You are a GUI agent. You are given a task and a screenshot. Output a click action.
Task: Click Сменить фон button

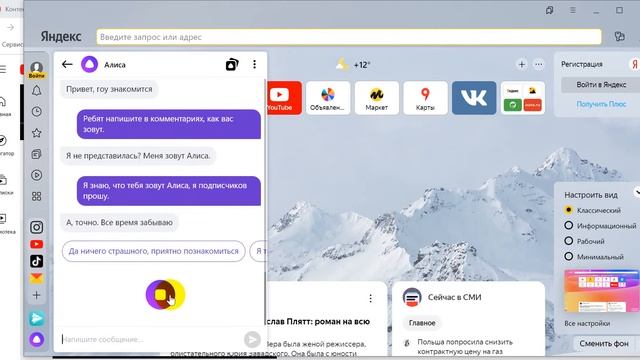(x=604, y=344)
